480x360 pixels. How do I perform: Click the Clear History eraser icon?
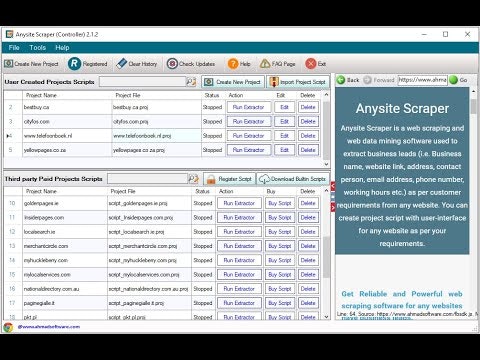pos(122,64)
